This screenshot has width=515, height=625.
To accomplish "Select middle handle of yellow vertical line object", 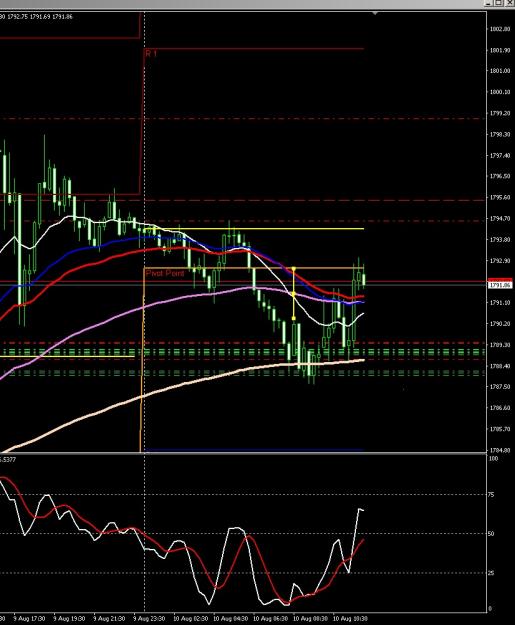I will coord(294,294).
